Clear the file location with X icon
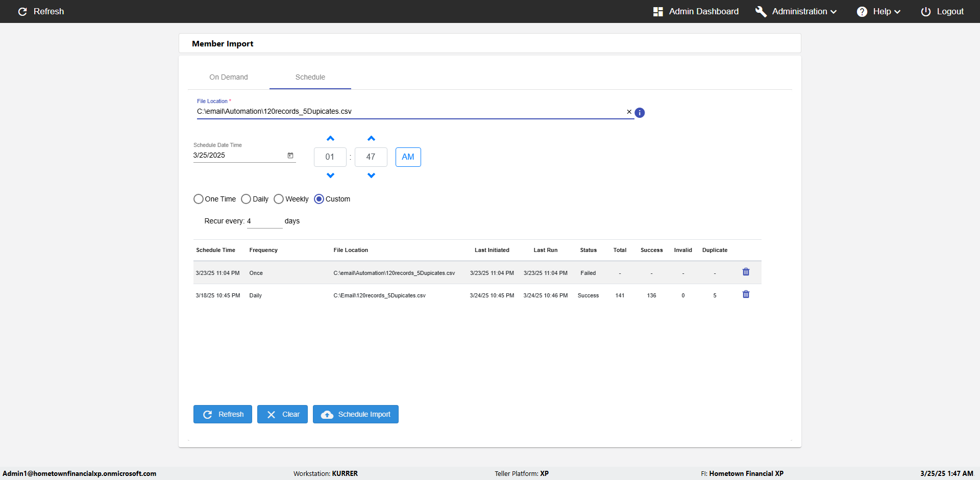This screenshot has width=980, height=480. [629, 112]
